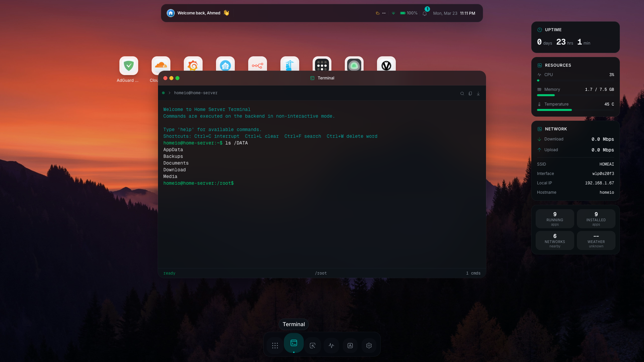Open the Cloudflare app icon
Image resolution: width=644 pixels, height=362 pixels.
click(161, 66)
